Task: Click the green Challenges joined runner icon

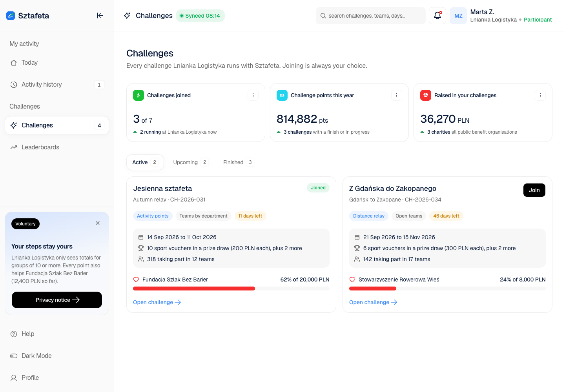Action: [x=139, y=95]
